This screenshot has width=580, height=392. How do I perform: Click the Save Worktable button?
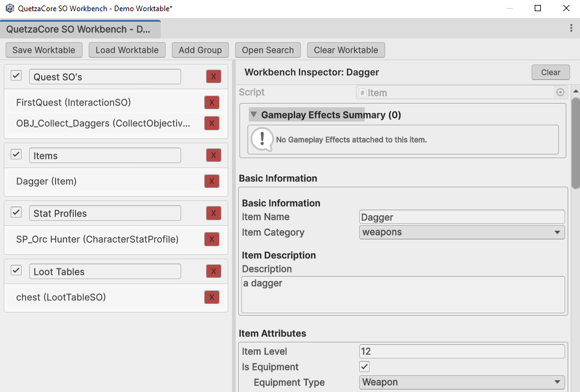point(43,50)
